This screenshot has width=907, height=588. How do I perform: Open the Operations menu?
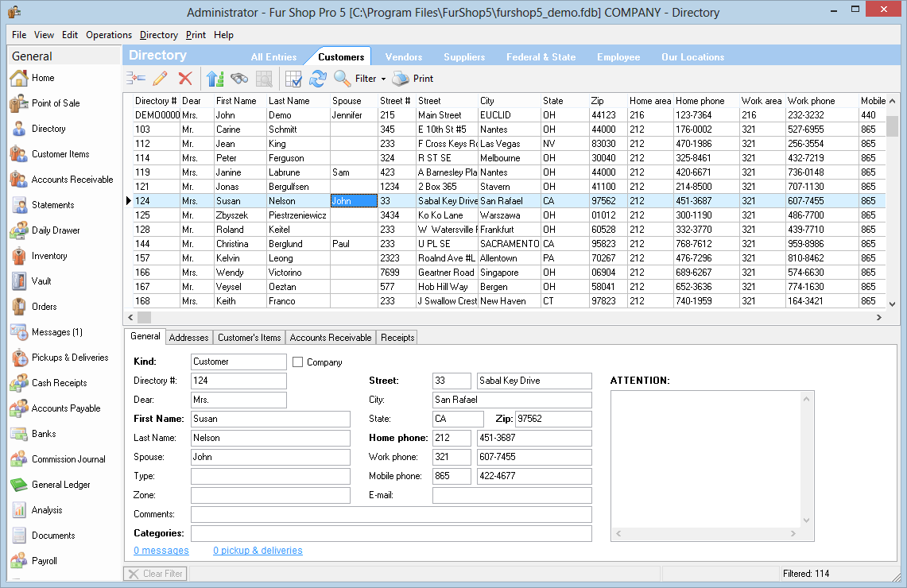point(109,35)
